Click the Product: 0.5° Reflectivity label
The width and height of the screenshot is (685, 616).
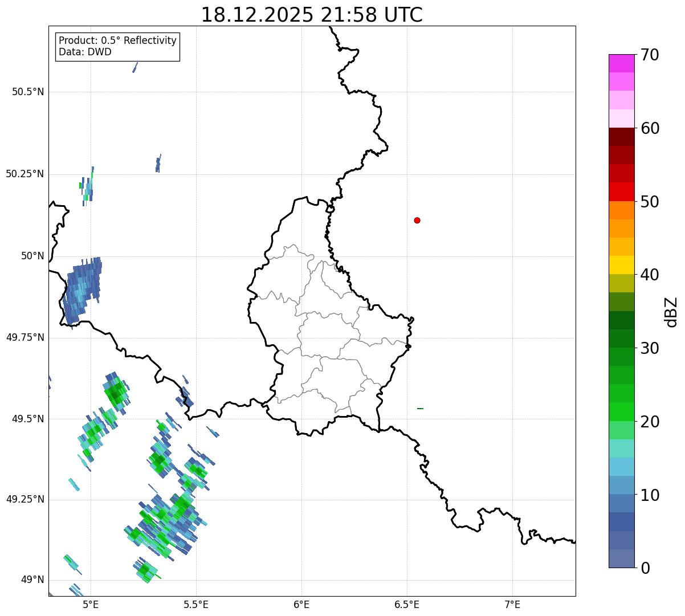[117, 40]
